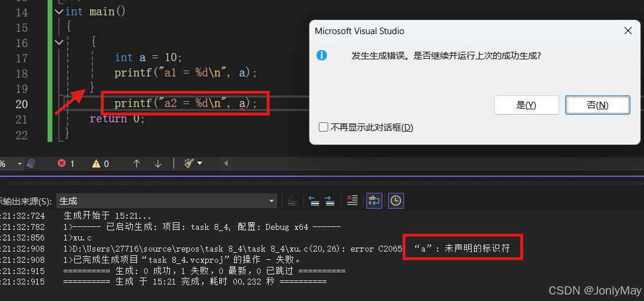Click the 生成开始于 15:21 output line

(x=108, y=216)
